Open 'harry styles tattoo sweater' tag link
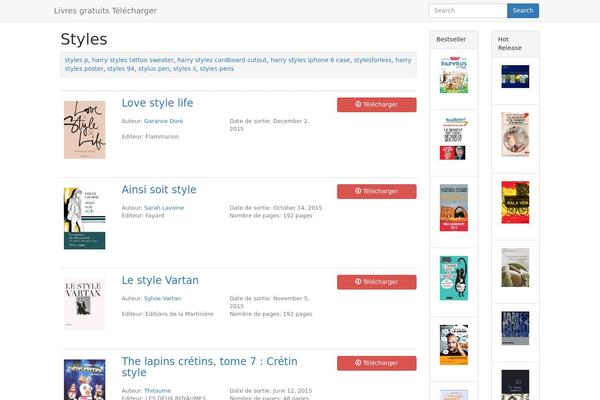 pos(133,60)
